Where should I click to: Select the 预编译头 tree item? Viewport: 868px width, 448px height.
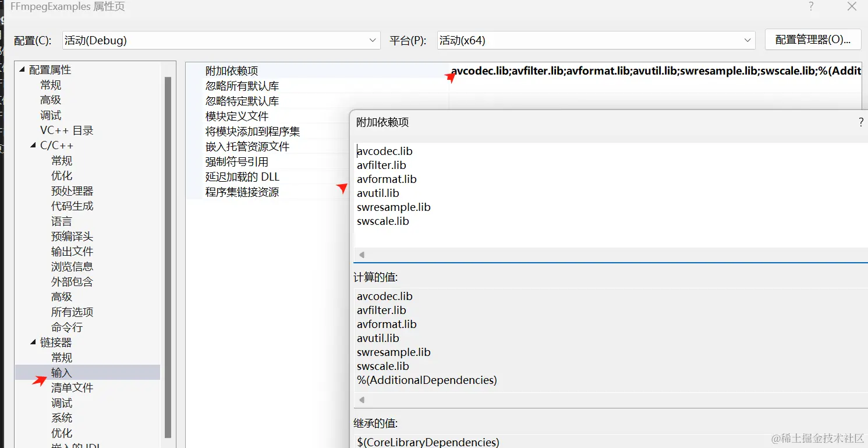[x=72, y=237]
